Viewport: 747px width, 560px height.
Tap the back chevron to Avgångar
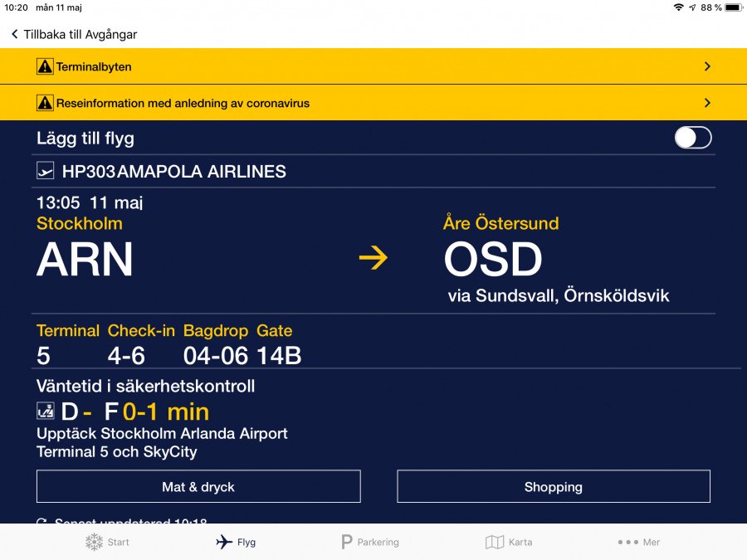pos(14,35)
